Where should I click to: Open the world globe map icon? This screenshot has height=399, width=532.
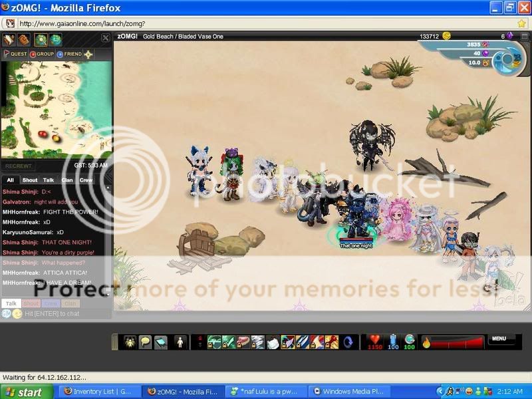[55, 40]
